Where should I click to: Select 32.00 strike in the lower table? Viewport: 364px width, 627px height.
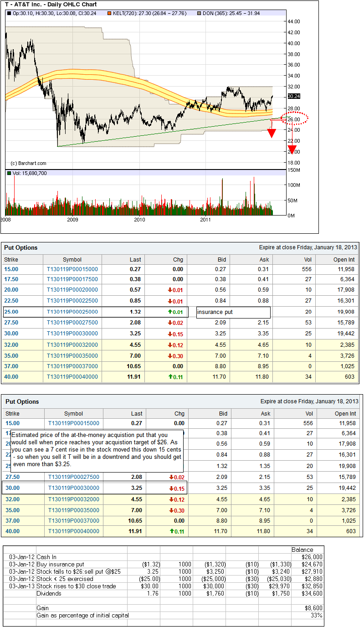(x=12, y=499)
